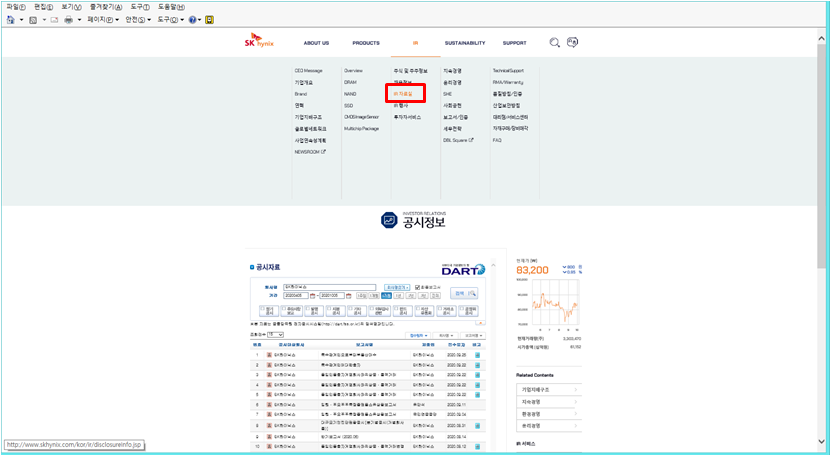Select the SUSTAINABILITY navigation tab
831x456 pixels.
[x=465, y=43]
